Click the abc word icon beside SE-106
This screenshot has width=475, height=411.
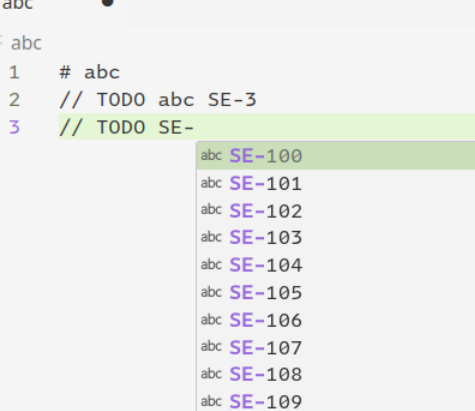(x=211, y=320)
